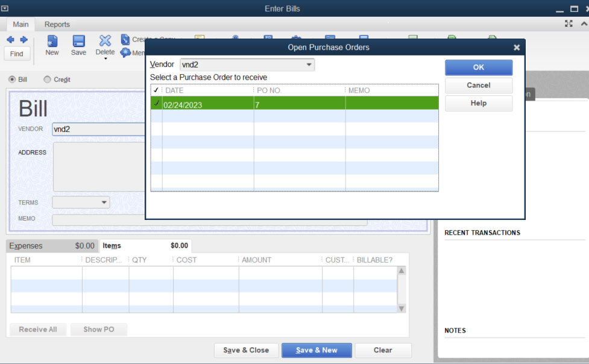
Task: Switch to the Main ribbon tab
Action: coord(20,25)
